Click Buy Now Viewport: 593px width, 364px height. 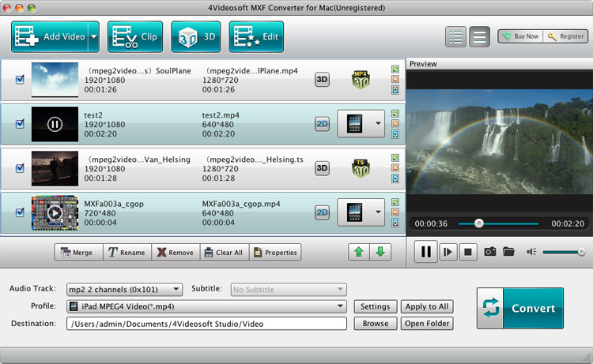click(x=520, y=36)
